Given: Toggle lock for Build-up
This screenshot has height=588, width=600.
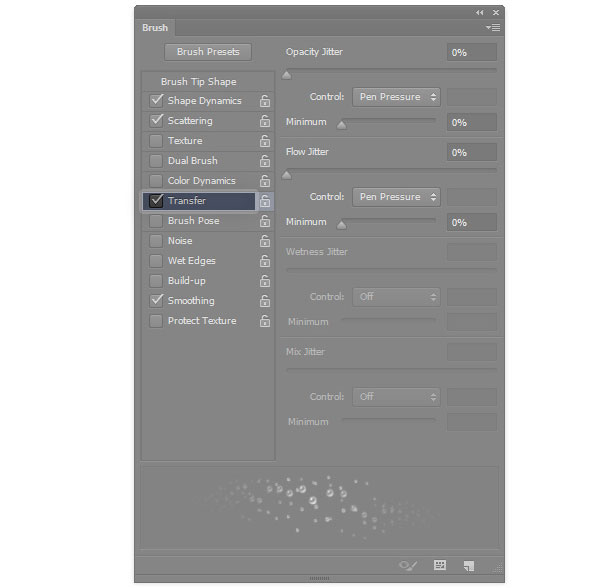Looking at the screenshot, I should [265, 281].
